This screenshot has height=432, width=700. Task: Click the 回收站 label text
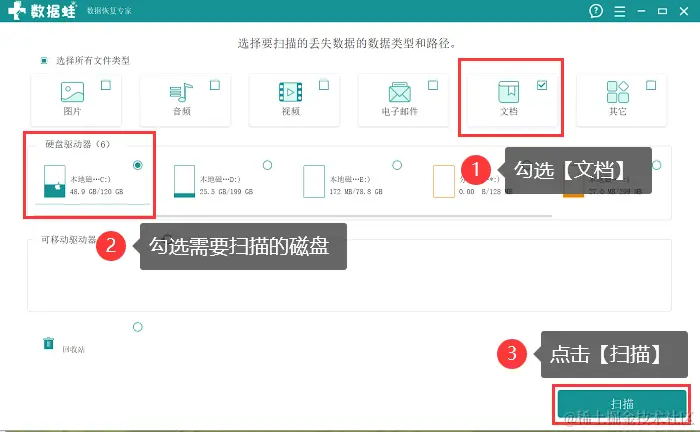point(73,349)
